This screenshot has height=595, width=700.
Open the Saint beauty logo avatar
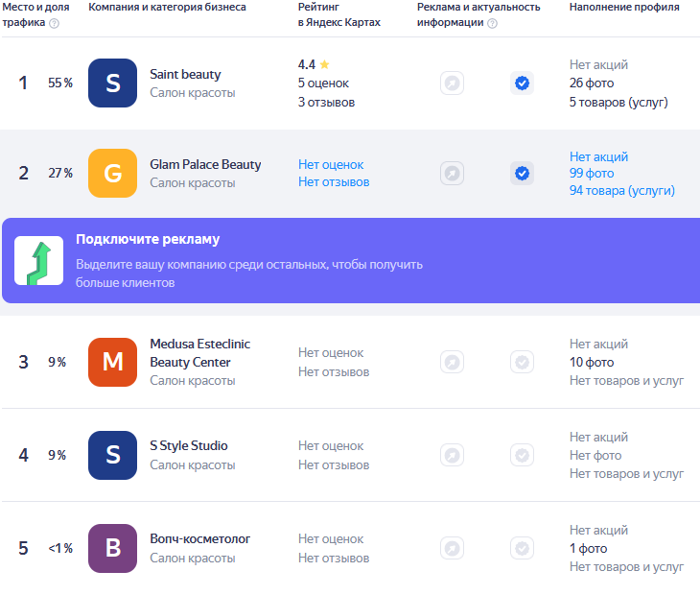coord(112,83)
